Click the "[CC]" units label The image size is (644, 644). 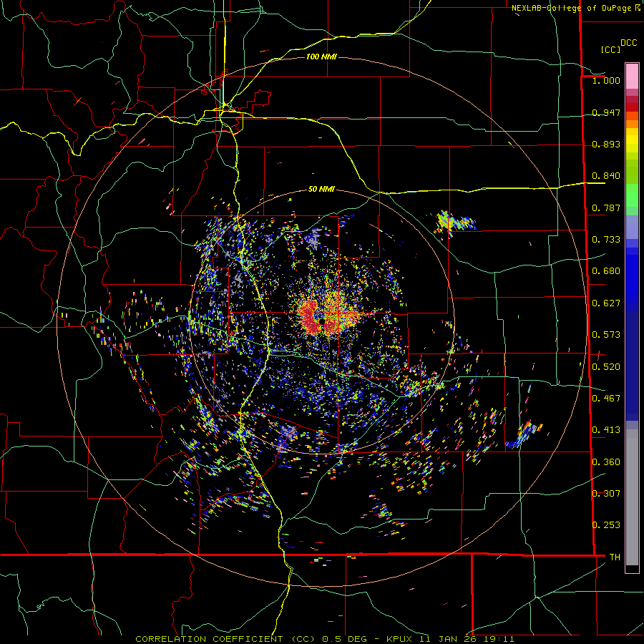click(x=610, y=49)
